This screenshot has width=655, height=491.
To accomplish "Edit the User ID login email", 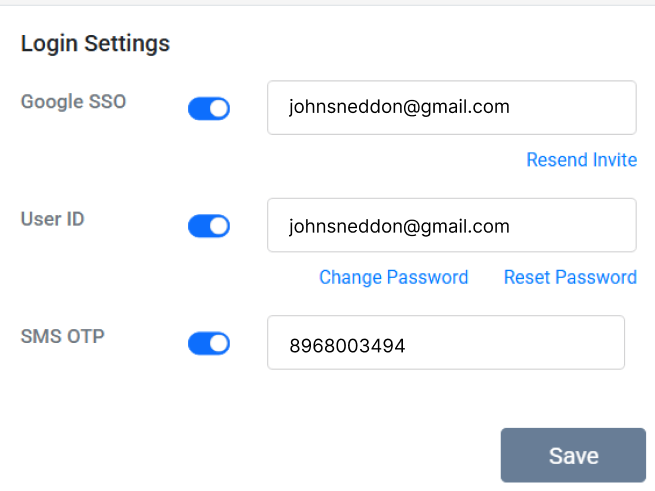I will [399, 226].
